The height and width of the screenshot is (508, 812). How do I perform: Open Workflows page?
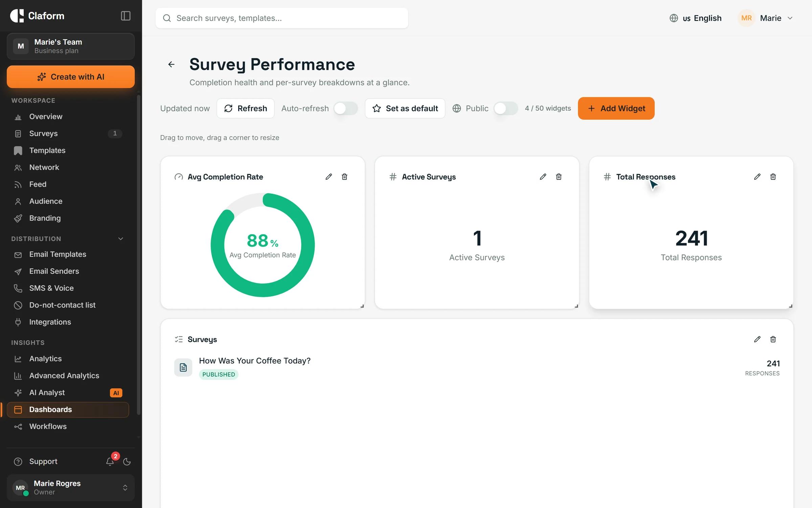pos(68,426)
